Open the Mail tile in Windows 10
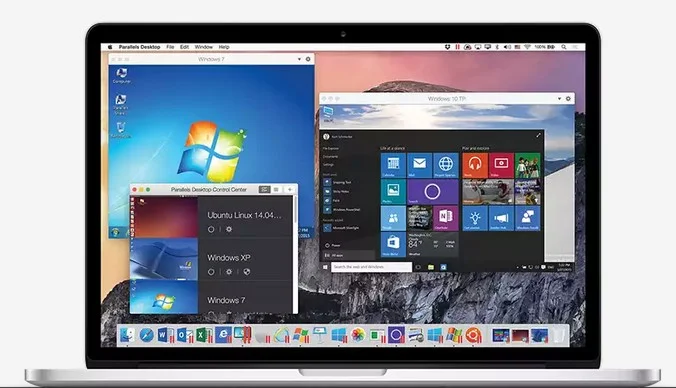Screen dimensions: 676x388 click(x=419, y=165)
